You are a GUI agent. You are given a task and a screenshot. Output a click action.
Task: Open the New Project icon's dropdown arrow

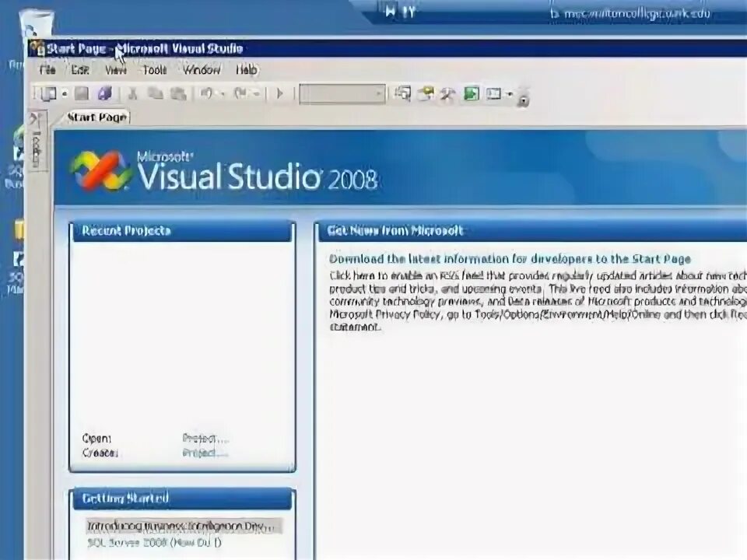click(x=65, y=94)
